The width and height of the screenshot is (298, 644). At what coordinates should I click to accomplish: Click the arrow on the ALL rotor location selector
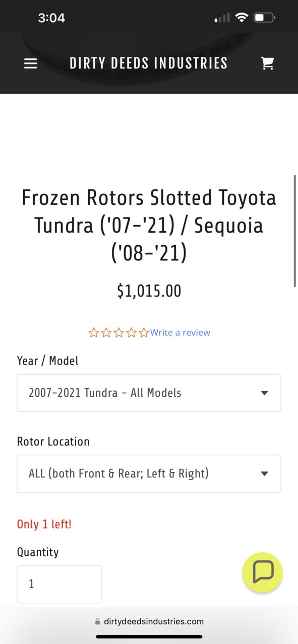coord(264,473)
